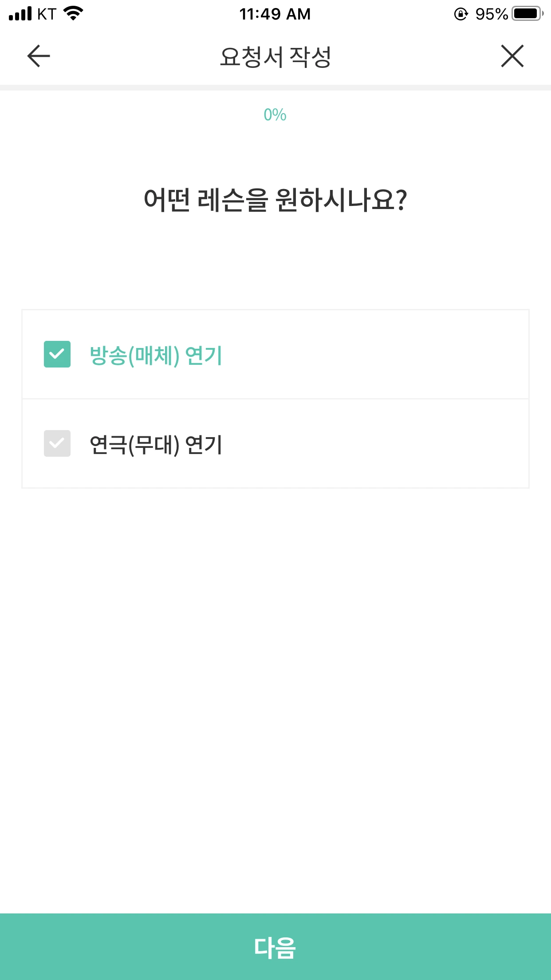Image resolution: width=551 pixels, height=980 pixels.
Task: Check the 연극(무대) 연기 checkbox
Action: click(57, 443)
